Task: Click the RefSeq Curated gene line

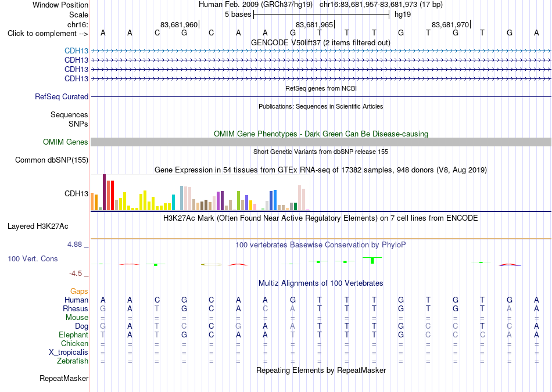Action: (x=321, y=96)
